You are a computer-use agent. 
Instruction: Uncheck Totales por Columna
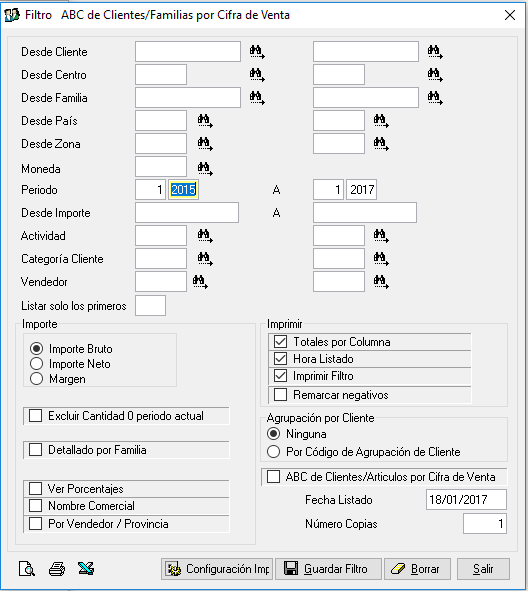(280, 341)
